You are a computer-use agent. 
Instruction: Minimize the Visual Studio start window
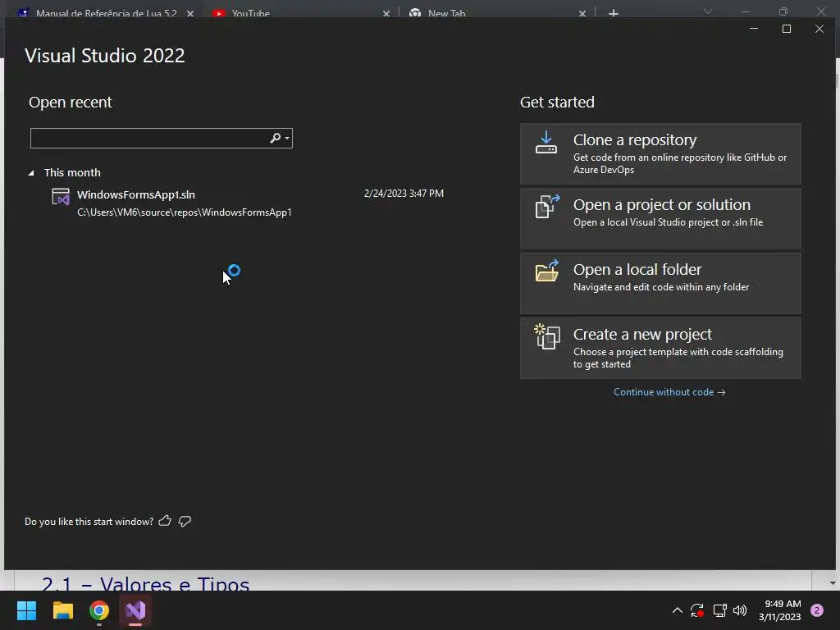754,29
